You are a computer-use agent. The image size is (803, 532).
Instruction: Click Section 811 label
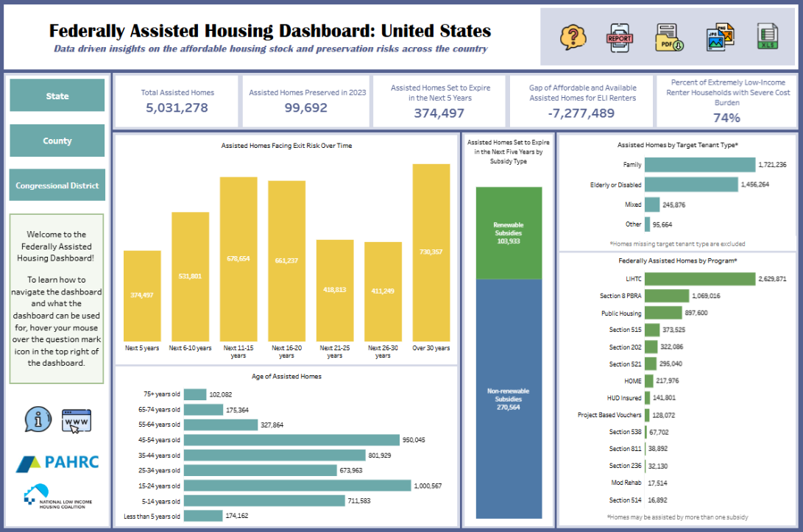[x=625, y=449]
